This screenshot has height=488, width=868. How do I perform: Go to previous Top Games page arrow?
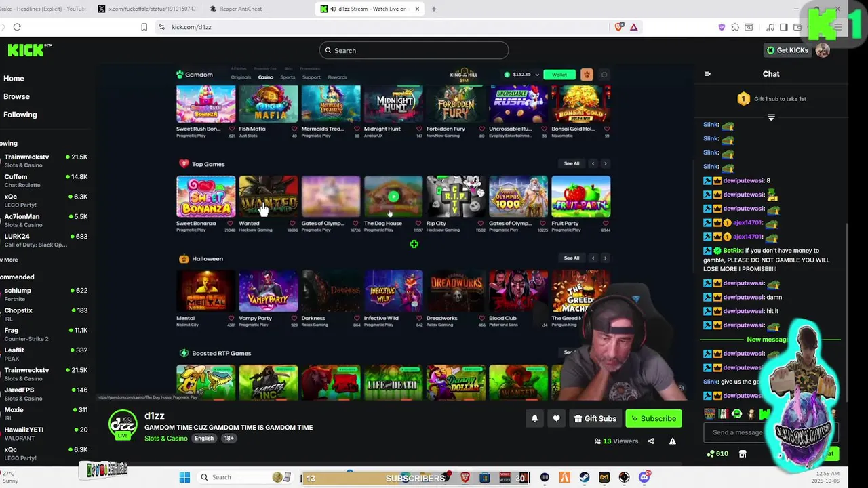click(593, 163)
